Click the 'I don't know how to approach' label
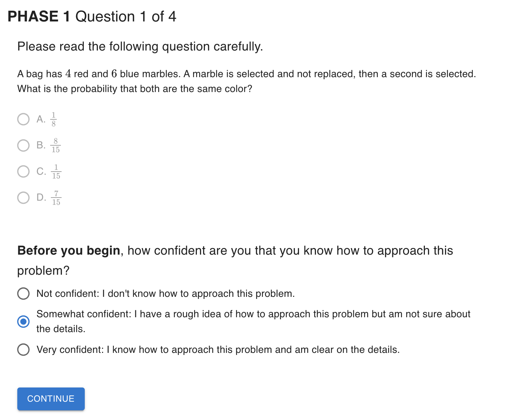Viewport: 510px width, 420px height. click(165, 293)
